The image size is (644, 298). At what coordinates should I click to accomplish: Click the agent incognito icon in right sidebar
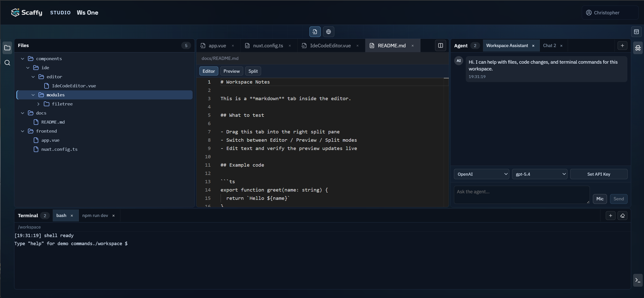638,48
